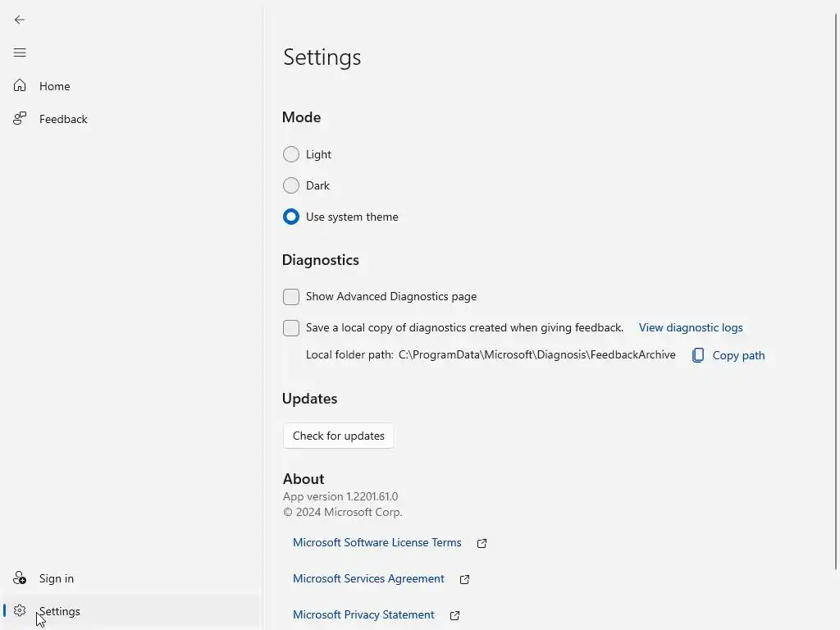Click the Sign in account icon
Image resolution: width=840 pixels, height=630 pixels.
click(20, 578)
